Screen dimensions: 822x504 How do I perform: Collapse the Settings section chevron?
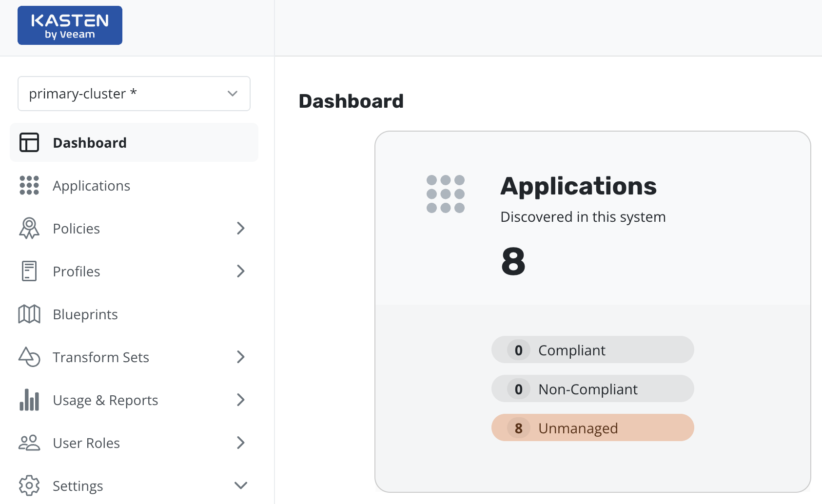pyautogui.click(x=241, y=485)
